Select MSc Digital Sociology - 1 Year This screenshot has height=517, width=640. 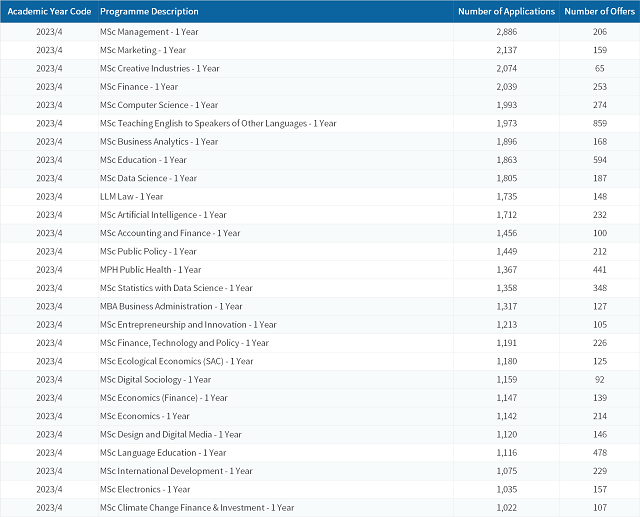pyautogui.click(x=155, y=379)
